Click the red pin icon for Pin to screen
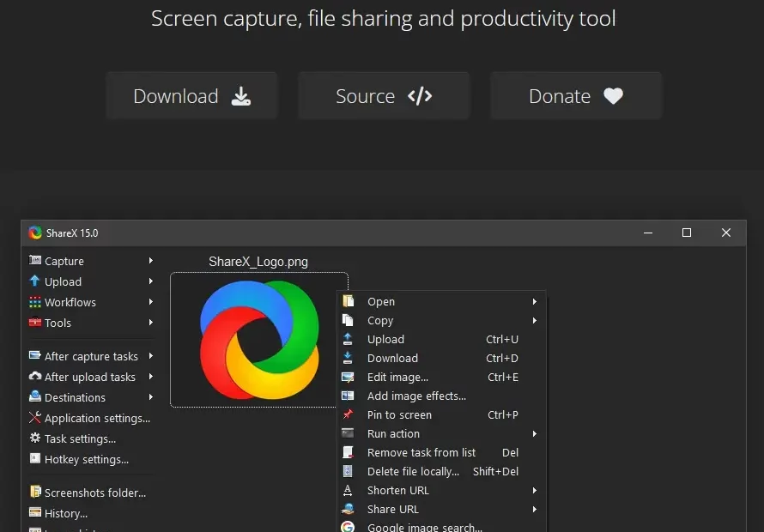Screen dimensions: 764x532 tap(348, 414)
